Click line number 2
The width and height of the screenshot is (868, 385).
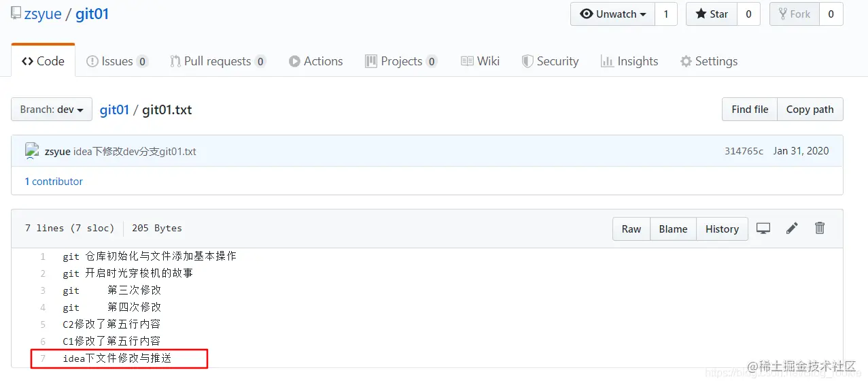[43, 273]
